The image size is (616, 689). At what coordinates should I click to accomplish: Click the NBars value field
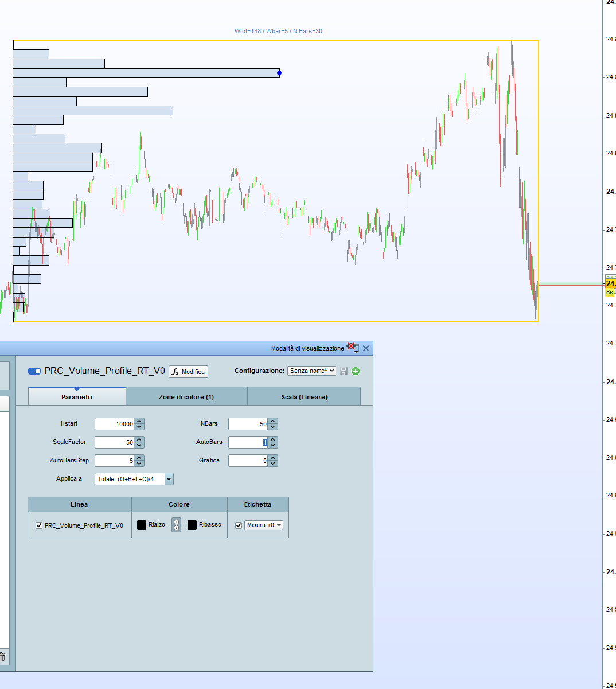click(248, 424)
